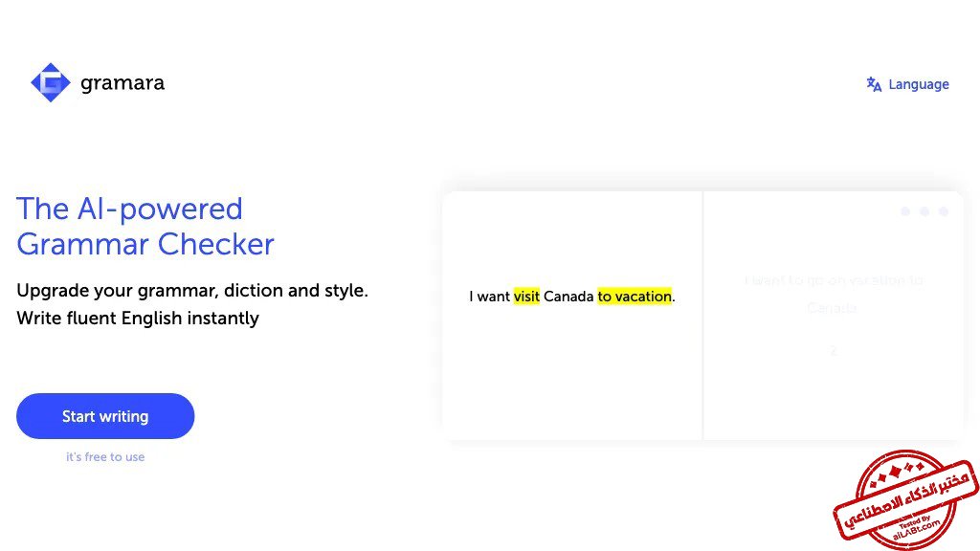
Task: Click the "it's free to use" caption
Action: [x=105, y=457]
